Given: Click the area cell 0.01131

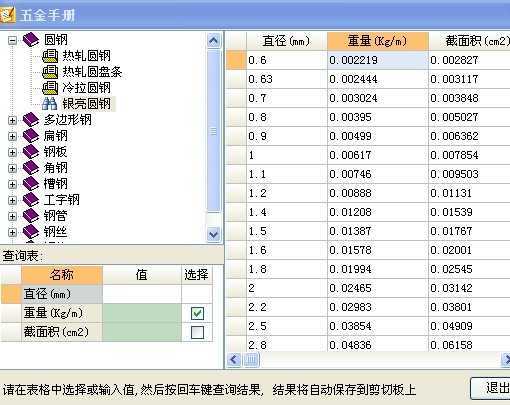Looking at the screenshot, I should click(469, 193).
